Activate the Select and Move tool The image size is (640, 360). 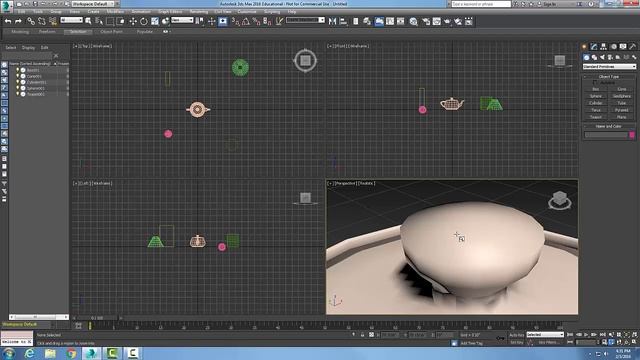[133, 21]
